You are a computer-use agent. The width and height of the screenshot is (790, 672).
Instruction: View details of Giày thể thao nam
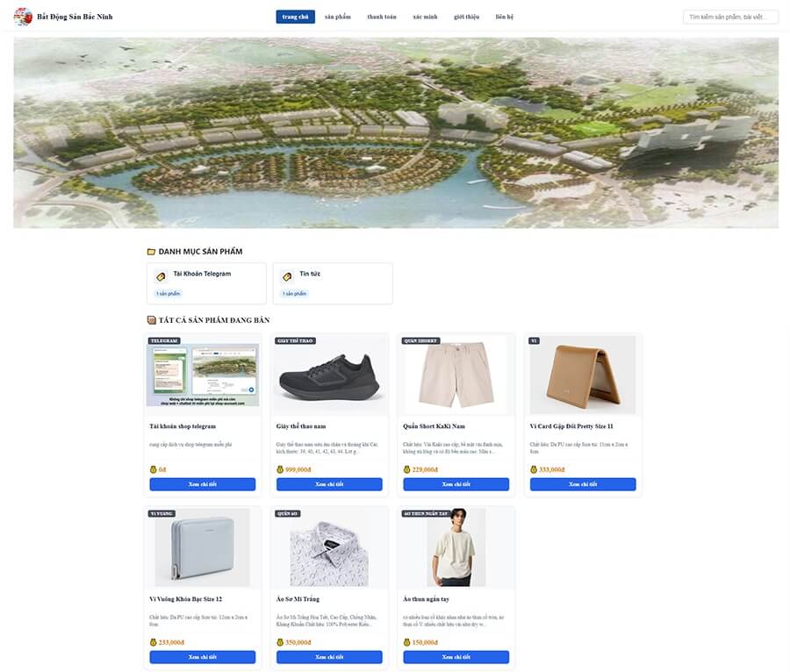point(329,484)
